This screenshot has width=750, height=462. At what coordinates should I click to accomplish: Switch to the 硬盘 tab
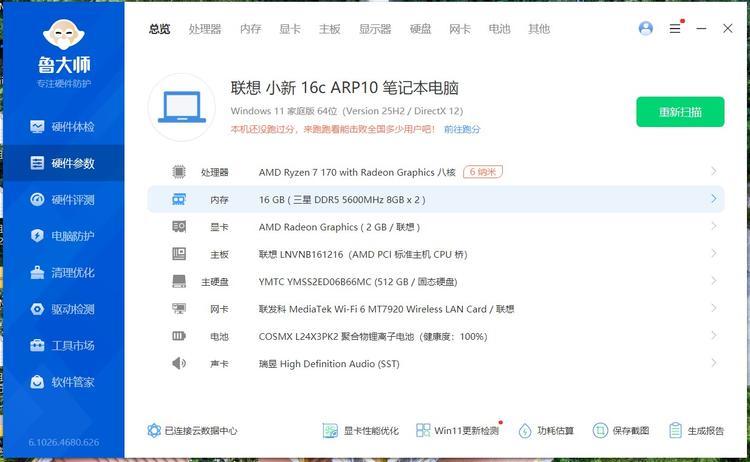tap(420, 29)
